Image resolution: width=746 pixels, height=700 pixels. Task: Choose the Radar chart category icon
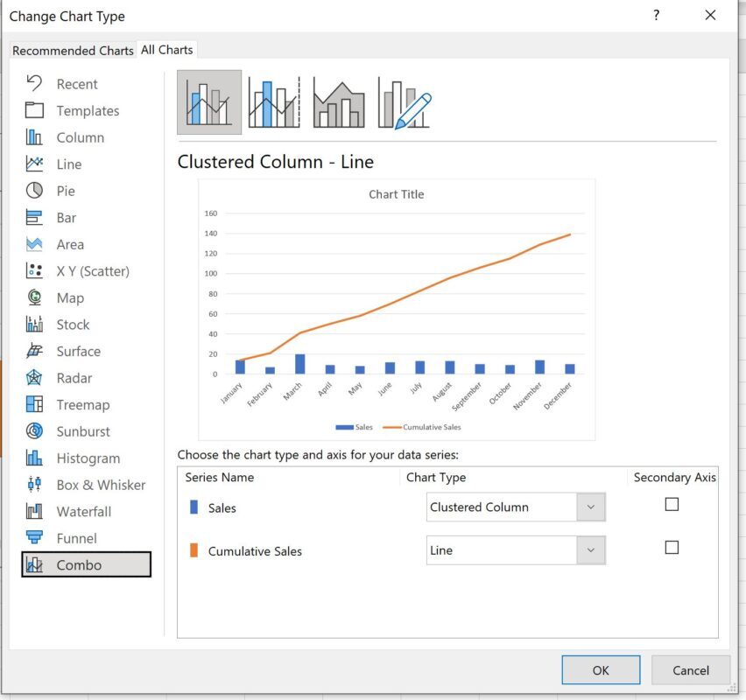[x=34, y=378]
